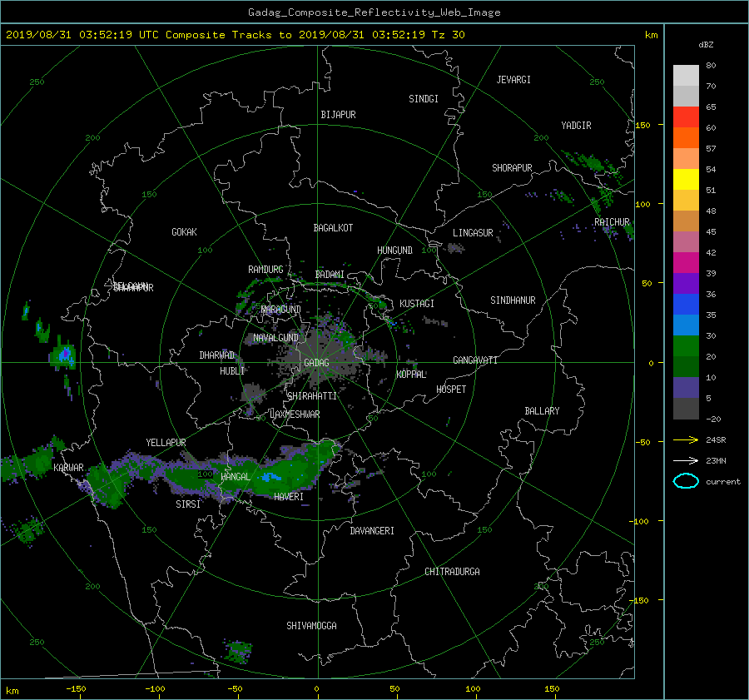
Task: Click the SIRSI city label
Action: 188,504
